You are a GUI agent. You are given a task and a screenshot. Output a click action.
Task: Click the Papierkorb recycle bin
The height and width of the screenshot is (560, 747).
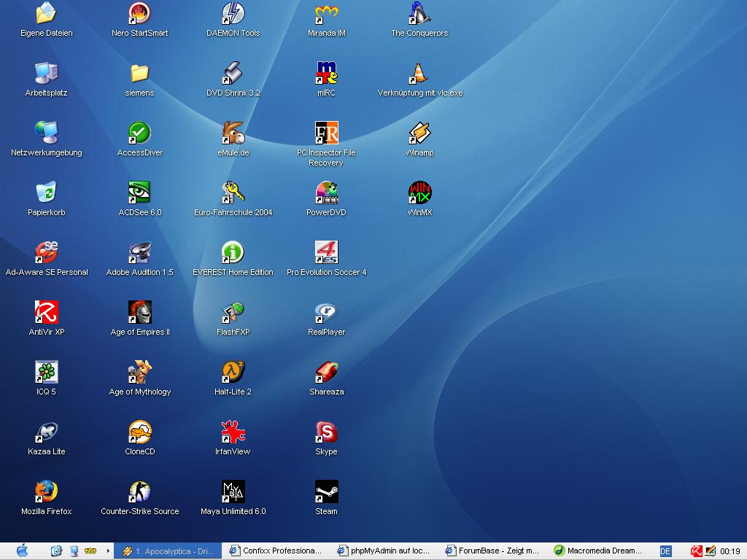coord(46,192)
